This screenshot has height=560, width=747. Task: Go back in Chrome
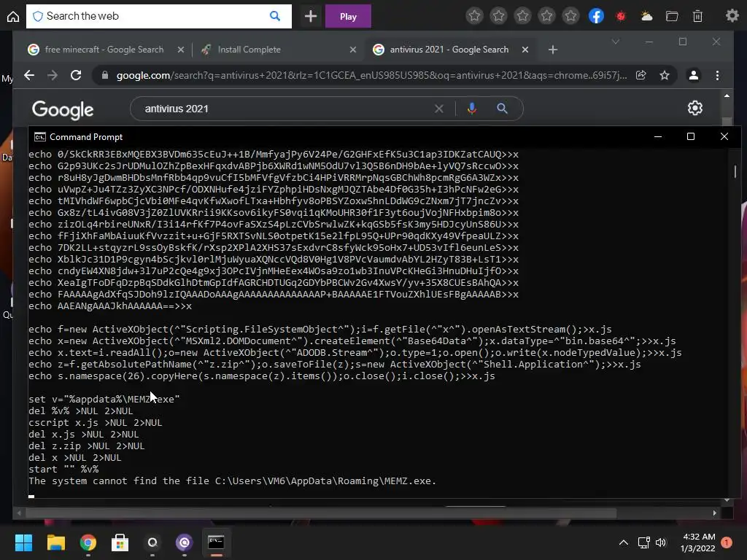[x=29, y=75]
